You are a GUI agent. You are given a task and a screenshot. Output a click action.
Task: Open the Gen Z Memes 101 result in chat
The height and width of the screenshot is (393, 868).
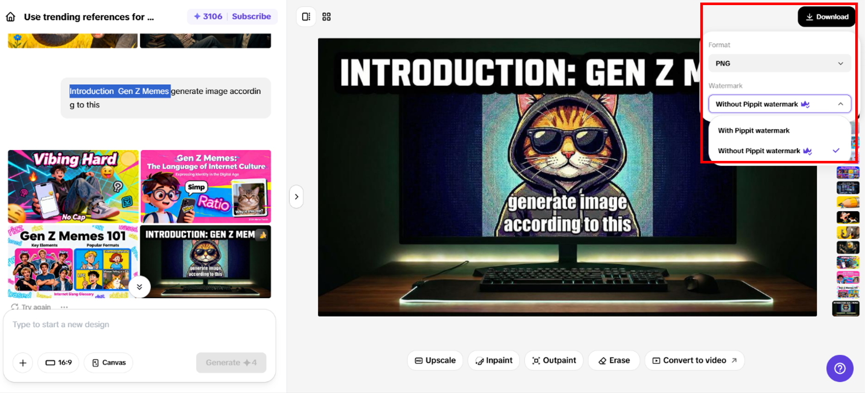tap(73, 262)
